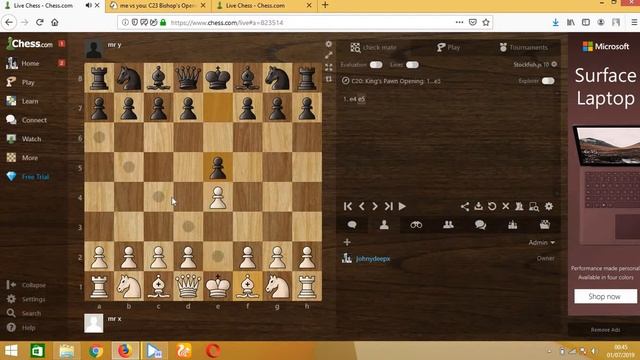
Task: Click the Chess.com logo
Action: tap(29, 43)
